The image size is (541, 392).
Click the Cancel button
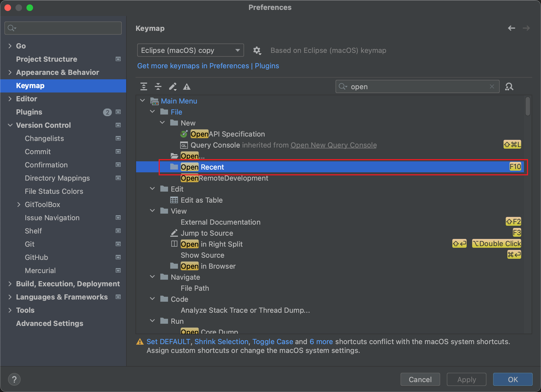point(420,379)
